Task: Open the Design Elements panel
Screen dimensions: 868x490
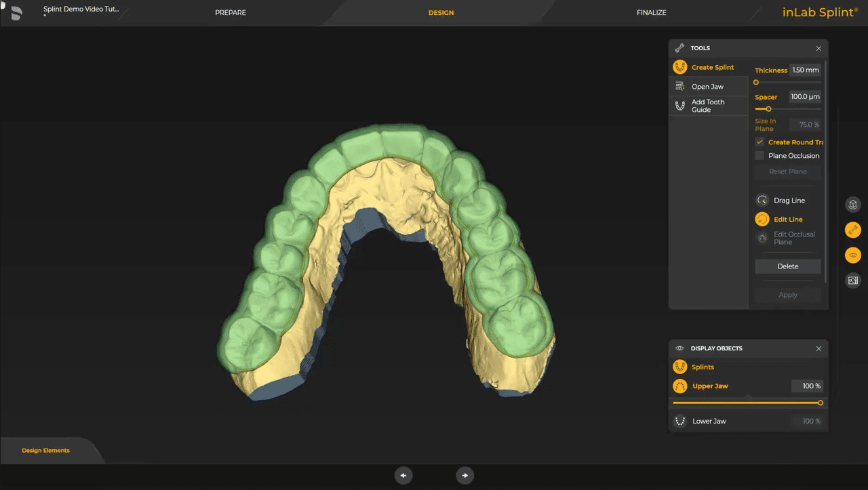Action: (45, 449)
